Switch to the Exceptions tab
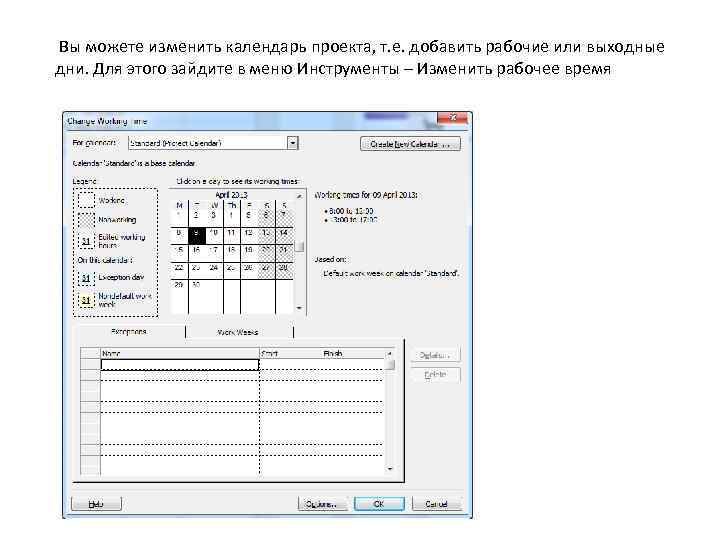 (x=129, y=332)
